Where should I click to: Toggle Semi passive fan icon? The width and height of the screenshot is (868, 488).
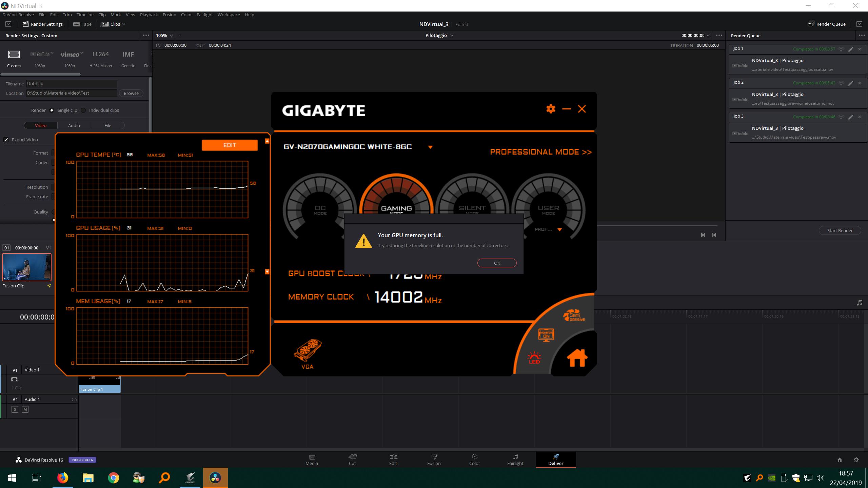coord(574,315)
